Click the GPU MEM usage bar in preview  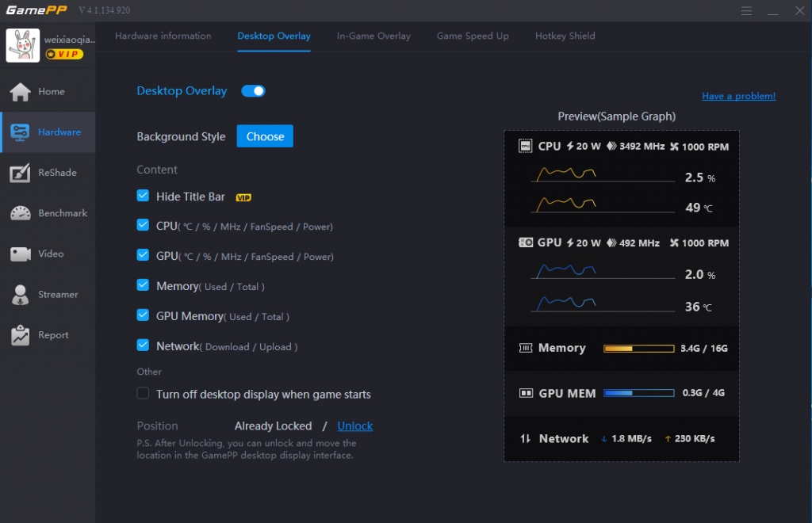[638, 393]
